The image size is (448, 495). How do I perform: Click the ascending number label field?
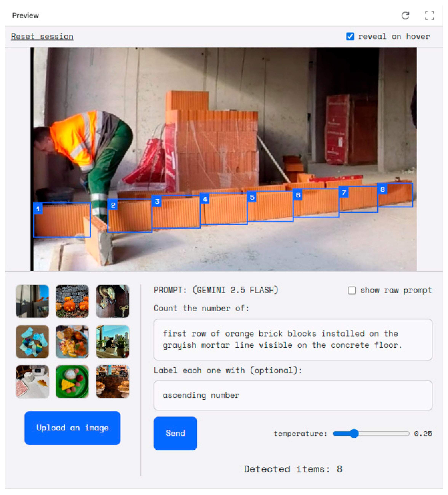pyautogui.click(x=293, y=395)
